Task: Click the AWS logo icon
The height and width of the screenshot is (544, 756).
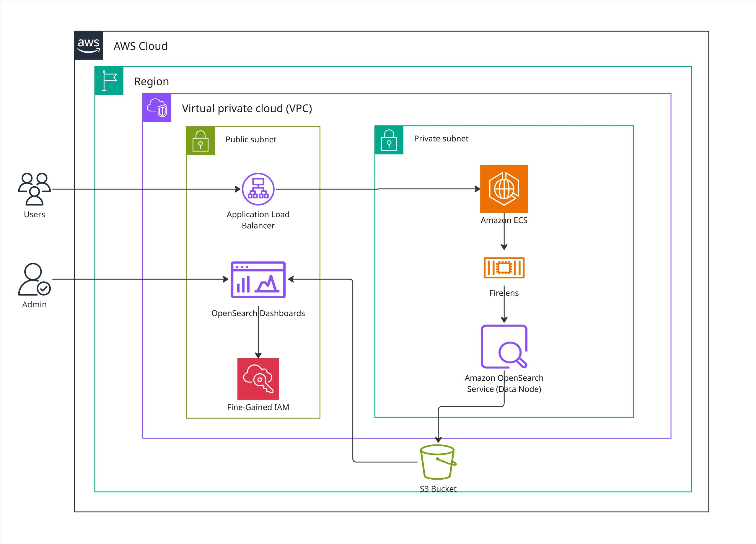Action: tap(88, 45)
